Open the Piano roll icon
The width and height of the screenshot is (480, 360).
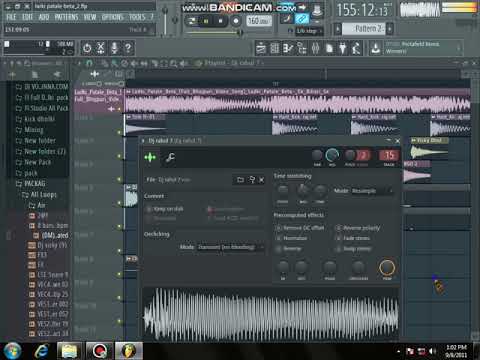click(288, 49)
